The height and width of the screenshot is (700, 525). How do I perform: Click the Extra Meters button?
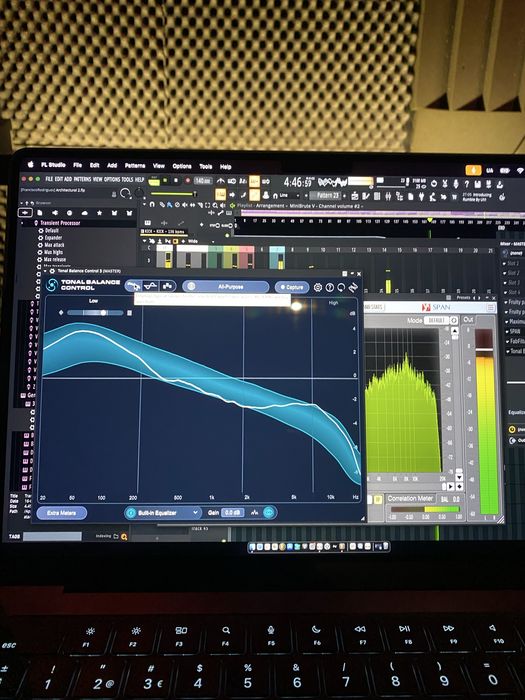point(62,513)
